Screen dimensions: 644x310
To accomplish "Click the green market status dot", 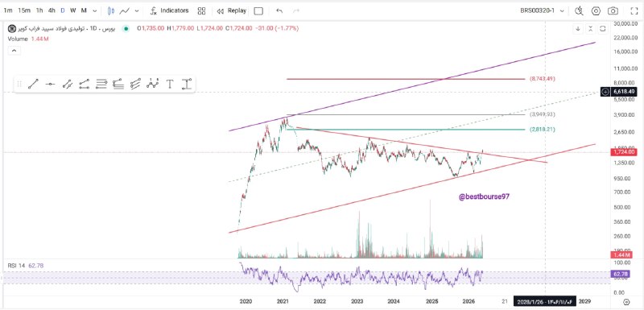I will (126, 28).
